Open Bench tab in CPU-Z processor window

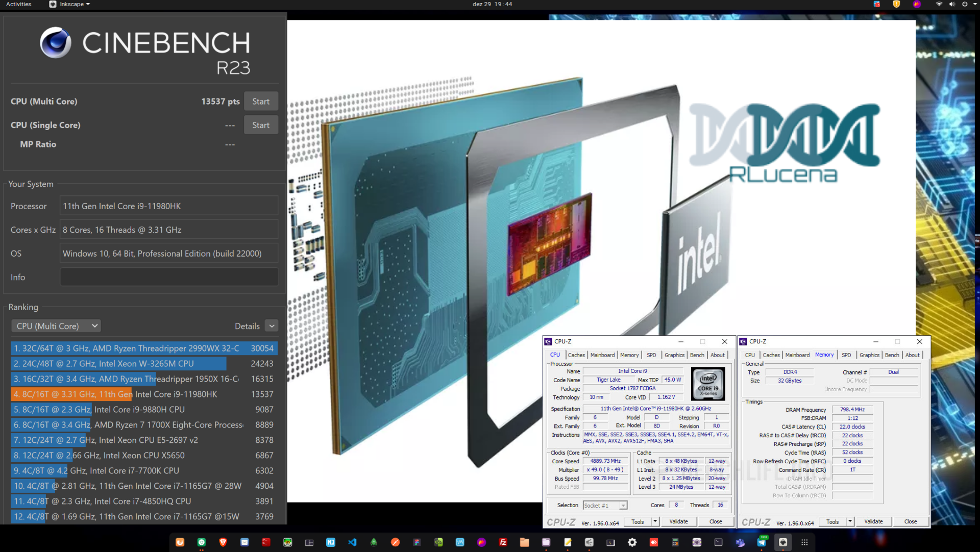[x=697, y=355]
